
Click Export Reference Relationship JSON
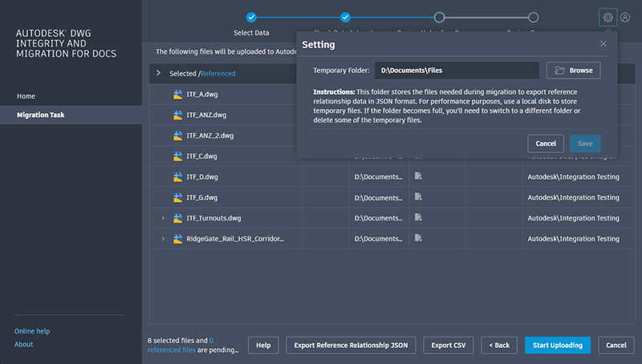(x=351, y=345)
